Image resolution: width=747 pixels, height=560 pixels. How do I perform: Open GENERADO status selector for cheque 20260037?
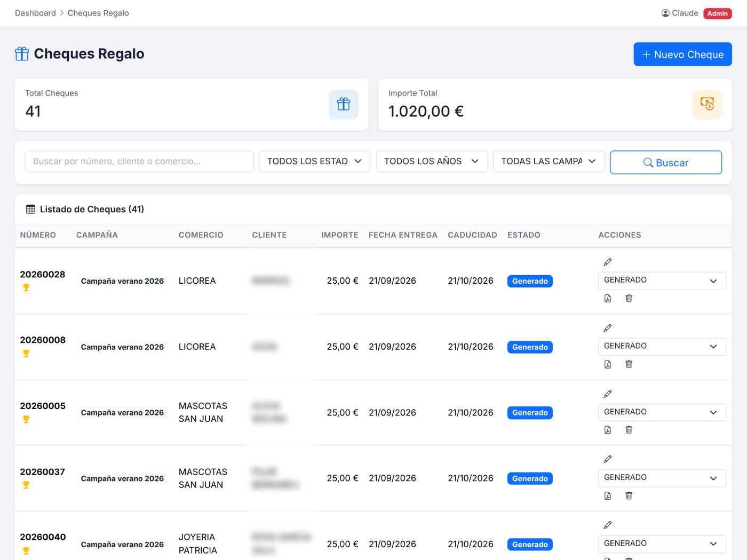click(x=662, y=478)
